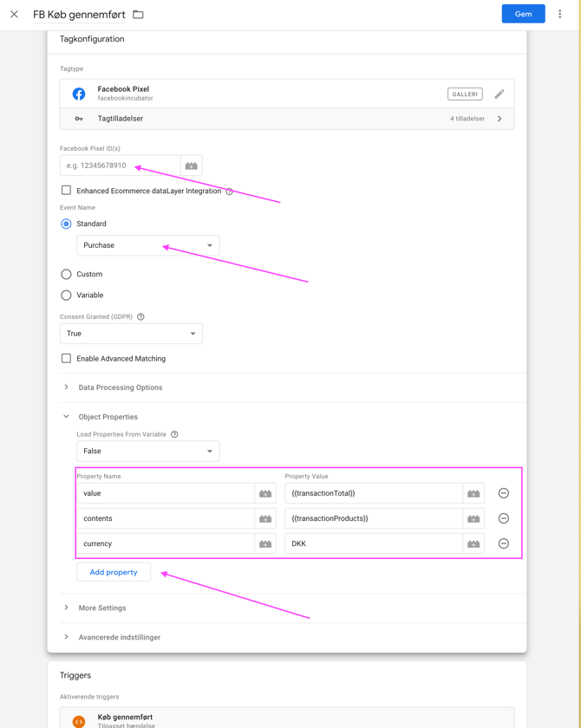
Task: Click into the Facebook Pixel ID input field
Action: click(120, 166)
